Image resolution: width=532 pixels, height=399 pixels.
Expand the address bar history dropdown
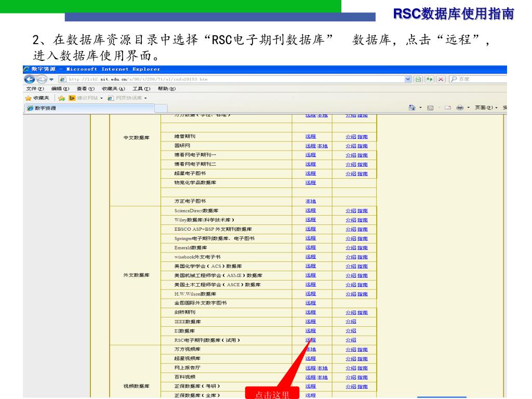(408, 79)
